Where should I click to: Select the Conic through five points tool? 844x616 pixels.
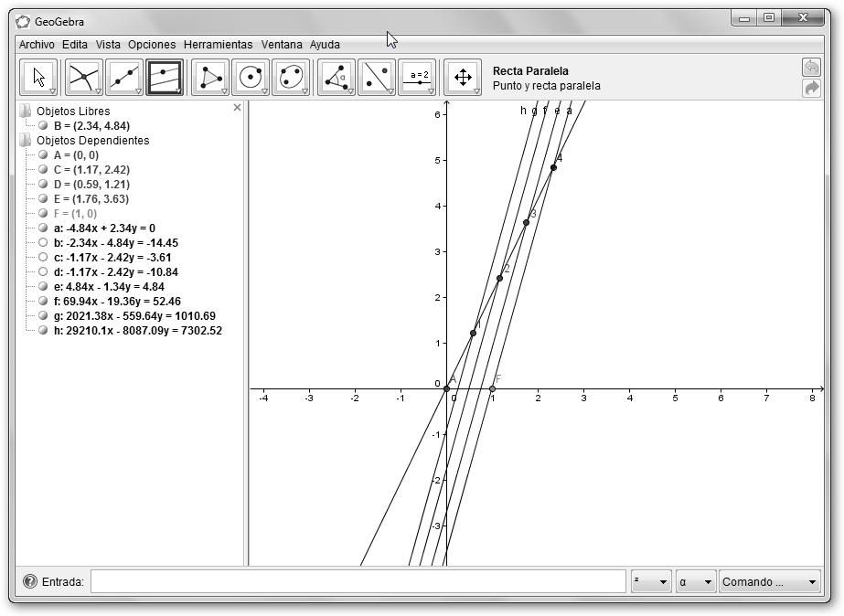tap(291, 78)
